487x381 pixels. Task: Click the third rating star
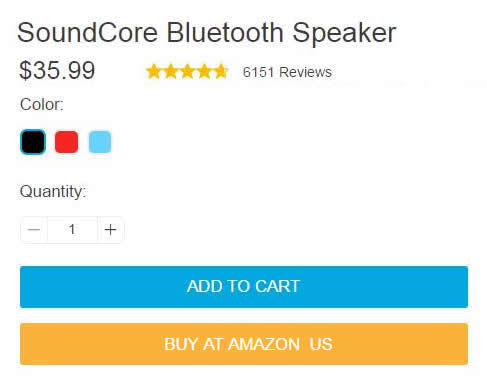(187, 72)
